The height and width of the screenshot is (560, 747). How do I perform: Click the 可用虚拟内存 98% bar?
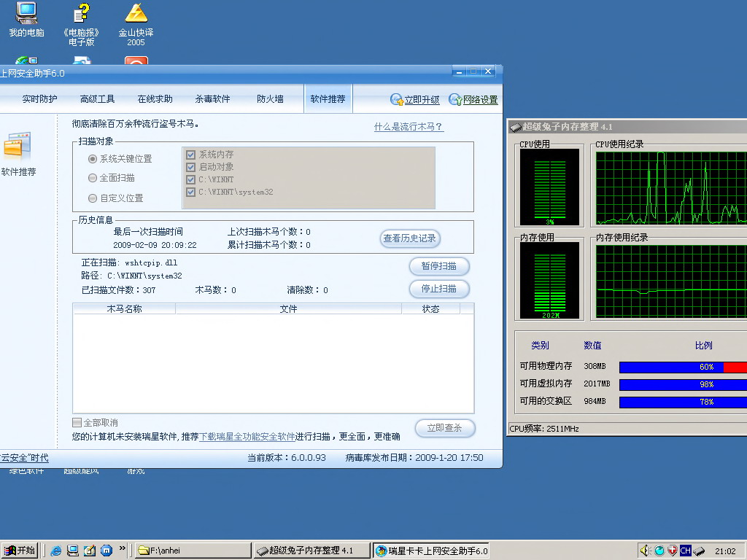[x=683, y=384]
